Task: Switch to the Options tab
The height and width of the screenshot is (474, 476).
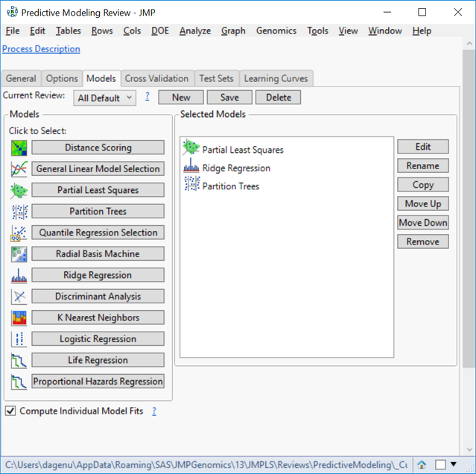Action: click(x=62, y=78)
